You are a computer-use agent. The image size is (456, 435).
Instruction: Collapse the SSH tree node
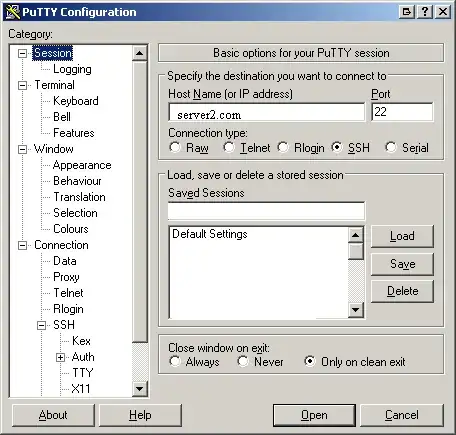41,325
